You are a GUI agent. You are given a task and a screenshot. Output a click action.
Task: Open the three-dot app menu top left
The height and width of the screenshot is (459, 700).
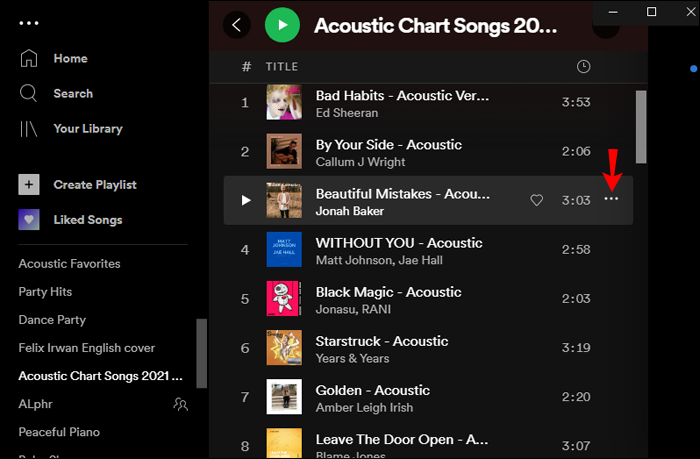(x=29, y=22)
